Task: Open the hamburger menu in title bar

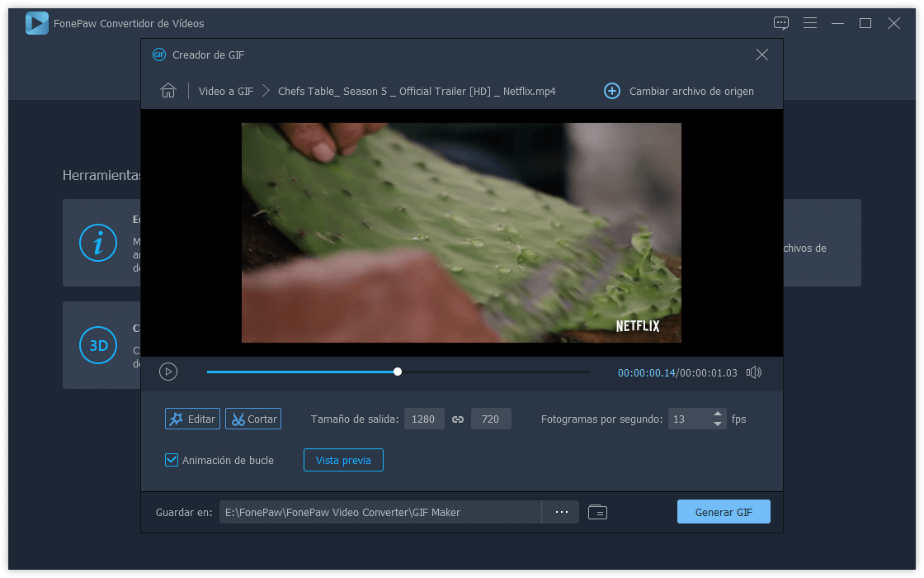Action: 809,23
